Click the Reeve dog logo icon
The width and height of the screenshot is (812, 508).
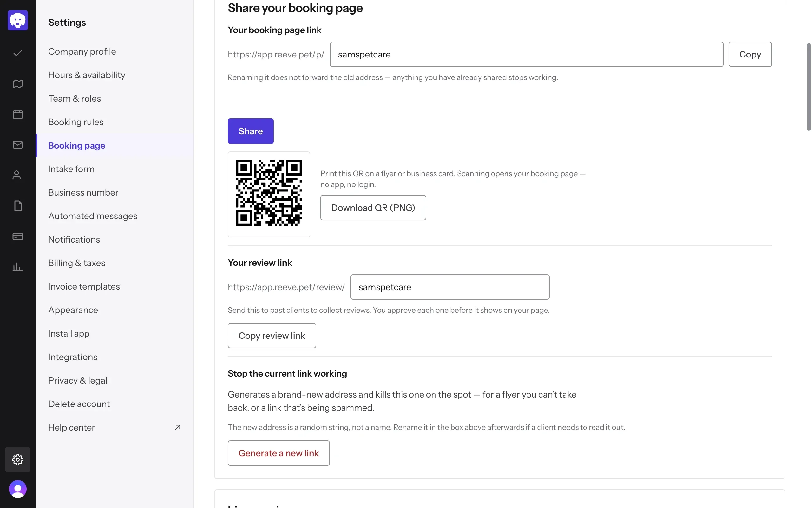click(18, 20)
